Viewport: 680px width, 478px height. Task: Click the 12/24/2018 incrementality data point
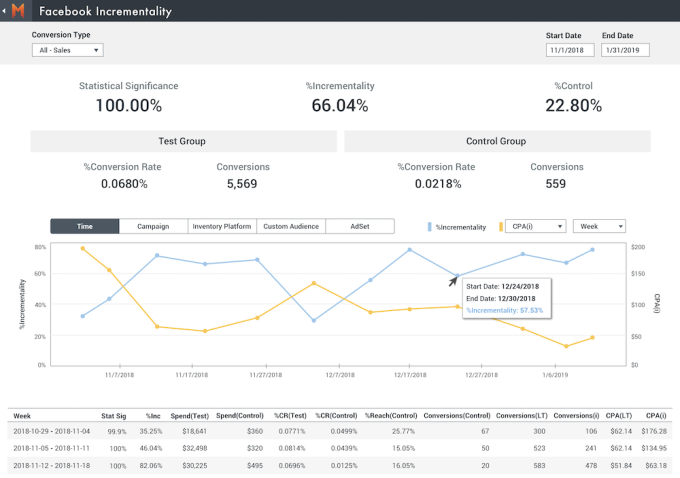(x=457, y=276)
